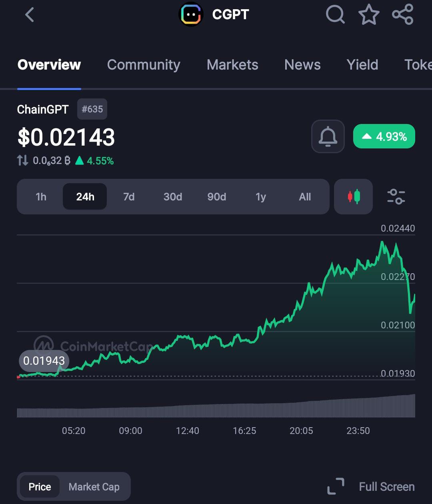Image resolution: width=432 pixels, height=504 pixels.
Task: Open the Markets tab
Action: (232, 65)
